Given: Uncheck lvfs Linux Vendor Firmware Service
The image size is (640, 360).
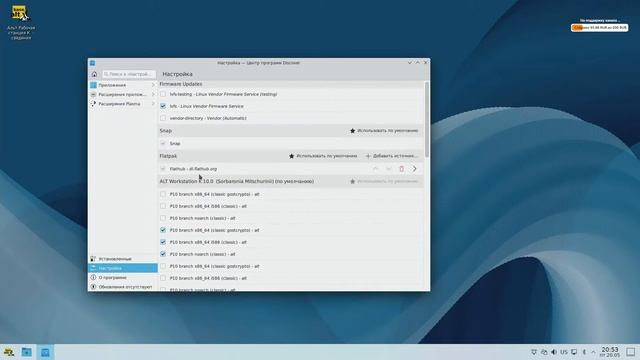Looking at the screenshot, I should (x=163, y=106).
